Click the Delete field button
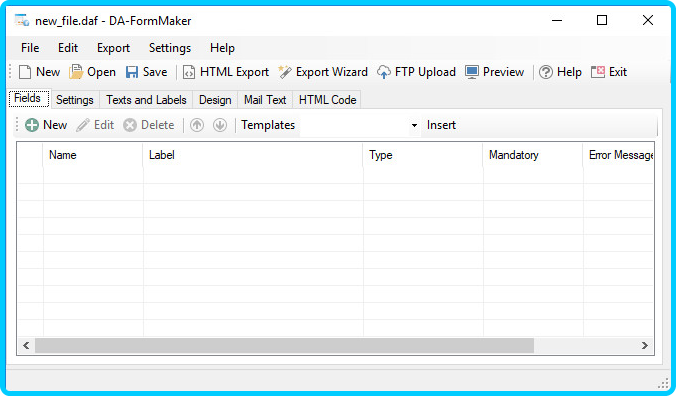This screenshot has height=396, width=676. click(149, 125)
